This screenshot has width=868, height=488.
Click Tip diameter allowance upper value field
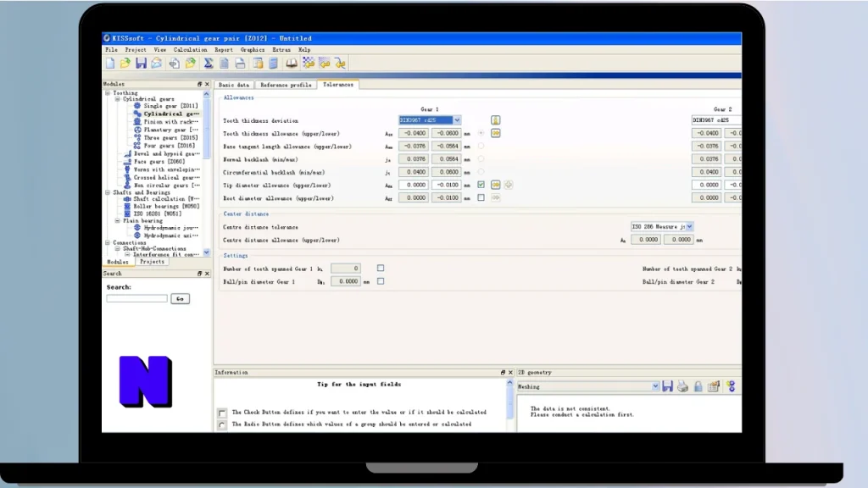pyautogui.click(x=413, y=185)
